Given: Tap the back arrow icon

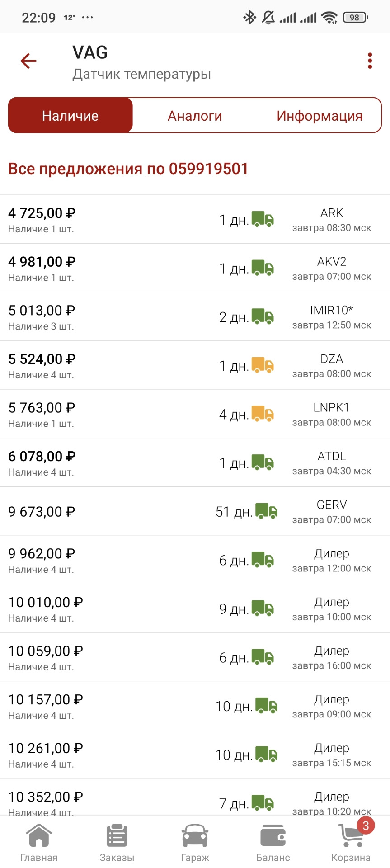Looking at the screenshot, I should 28,61.
